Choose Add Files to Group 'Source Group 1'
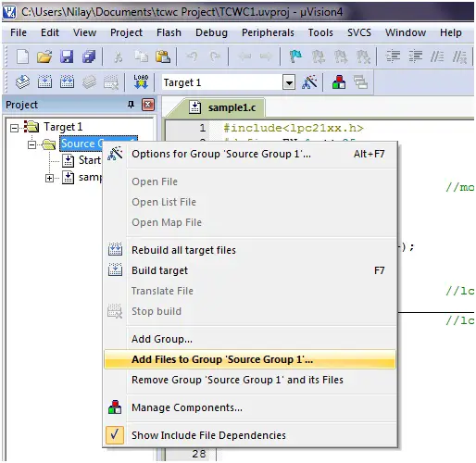The image size is (476, 463). [x=250, y=359]
